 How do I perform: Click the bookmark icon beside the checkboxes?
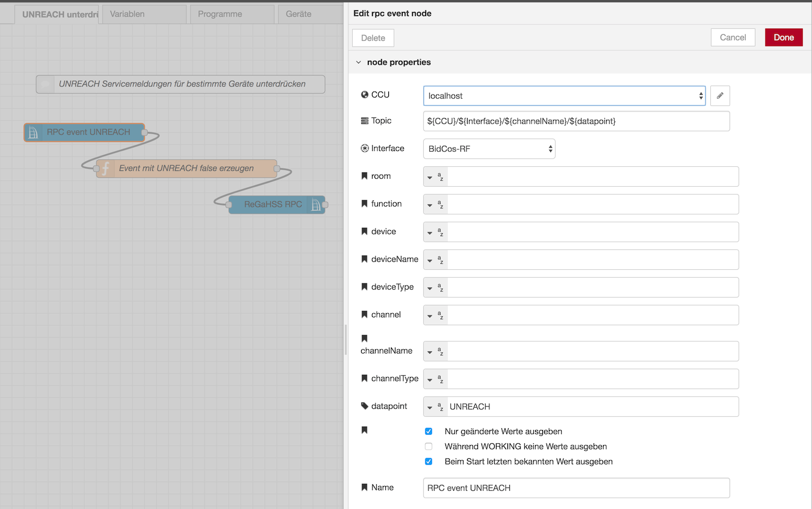point(364,430)
